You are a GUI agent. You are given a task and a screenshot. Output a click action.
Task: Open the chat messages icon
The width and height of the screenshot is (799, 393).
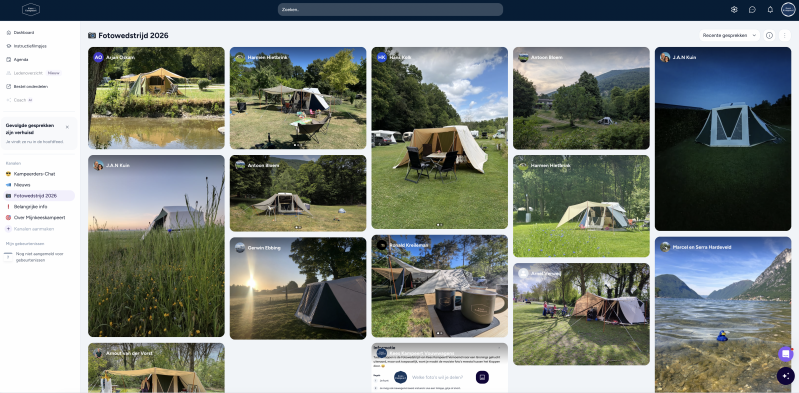(752, 9)
